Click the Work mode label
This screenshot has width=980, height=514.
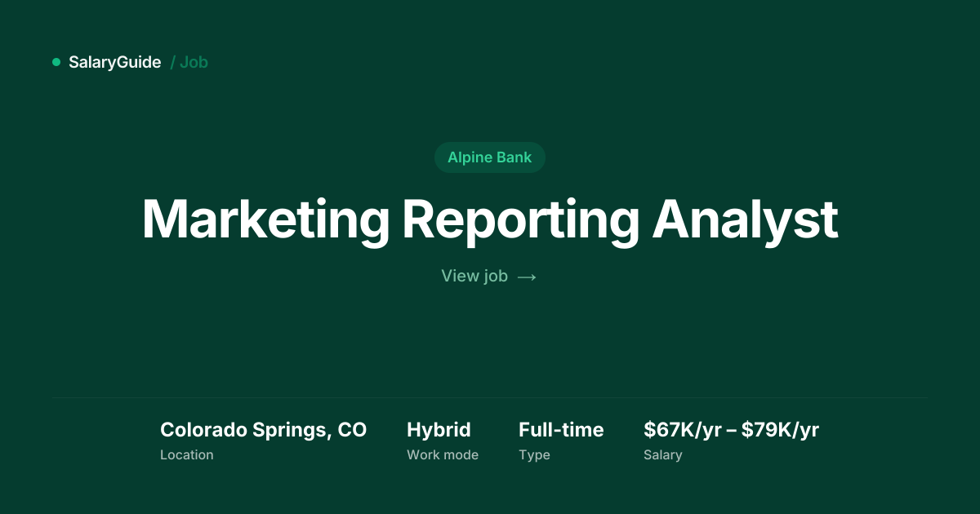[x=443, y=455]
